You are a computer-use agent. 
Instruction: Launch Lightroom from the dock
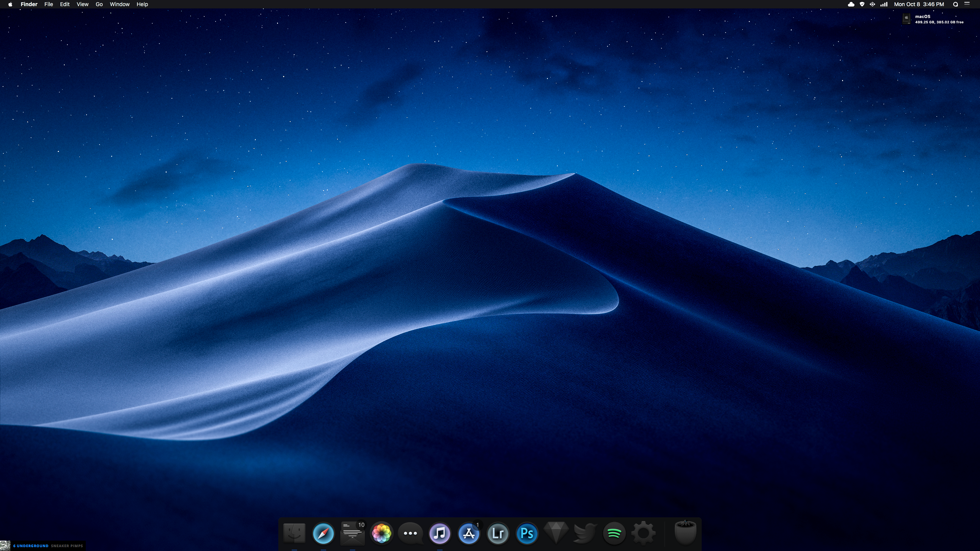pos(498,533)
